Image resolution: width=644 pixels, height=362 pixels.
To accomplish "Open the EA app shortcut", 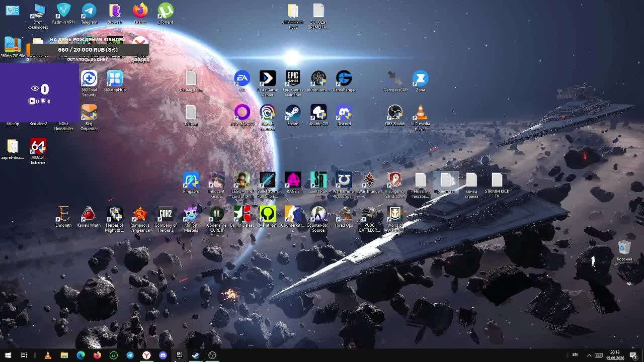I will [x=242, y=81].
